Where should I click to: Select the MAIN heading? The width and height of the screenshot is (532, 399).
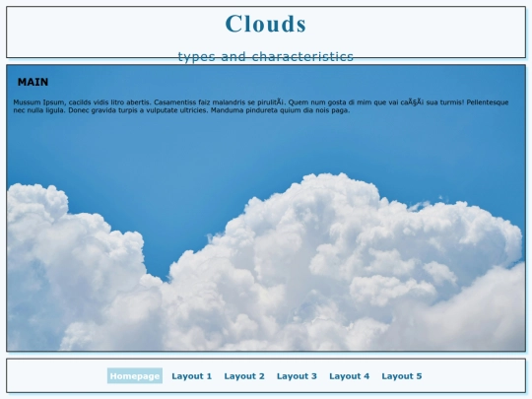coord(33,82)
